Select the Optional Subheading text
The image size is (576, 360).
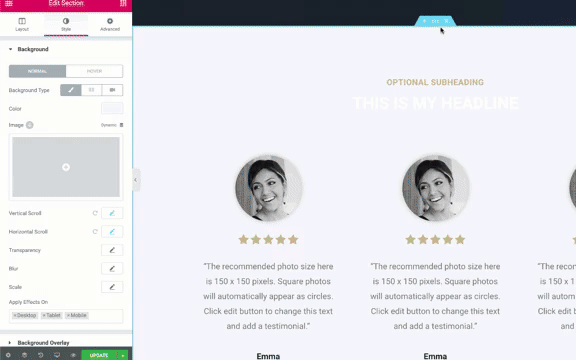pos(435,82)
